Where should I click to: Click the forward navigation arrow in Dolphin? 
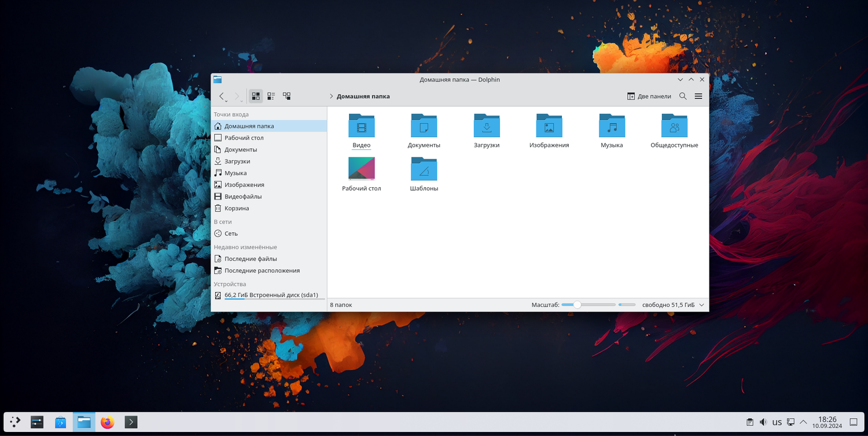(237, 96)
